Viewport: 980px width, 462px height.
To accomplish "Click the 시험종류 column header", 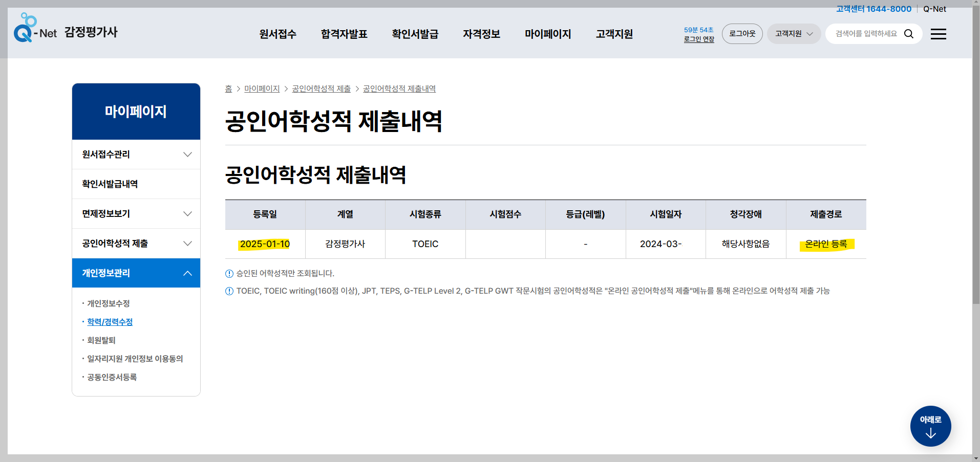I will 425,214.
